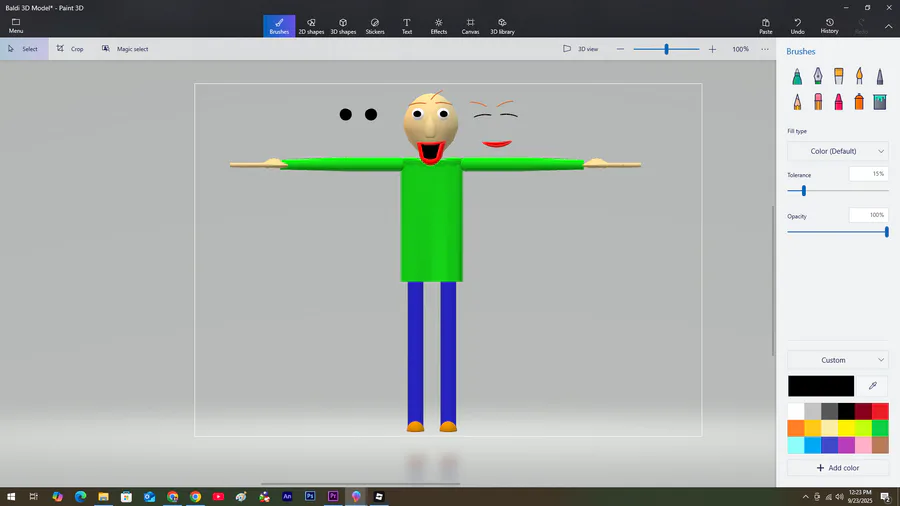900x506 pixels.
Task: Select the indigo color swatch
Action: tap(829, 445)
